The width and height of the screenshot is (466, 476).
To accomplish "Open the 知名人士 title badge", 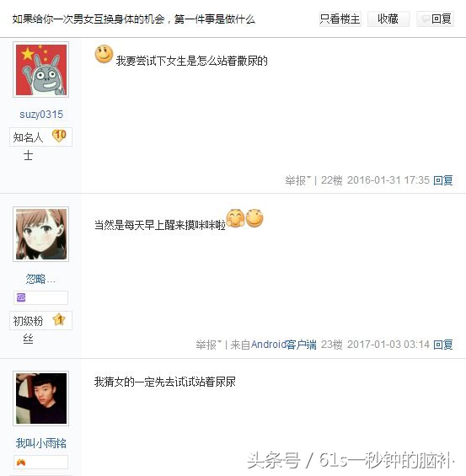I will 28,146.
